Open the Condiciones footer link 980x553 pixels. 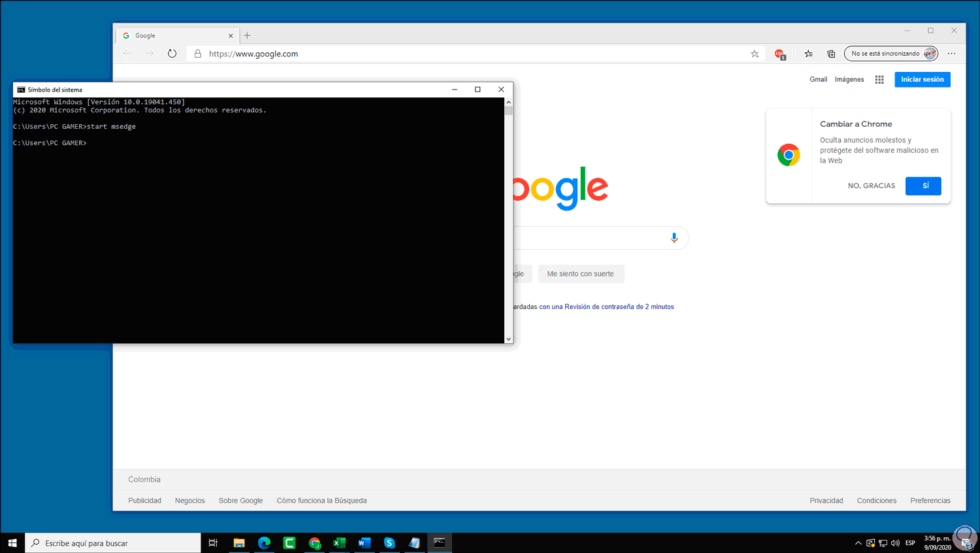point(877,501)
